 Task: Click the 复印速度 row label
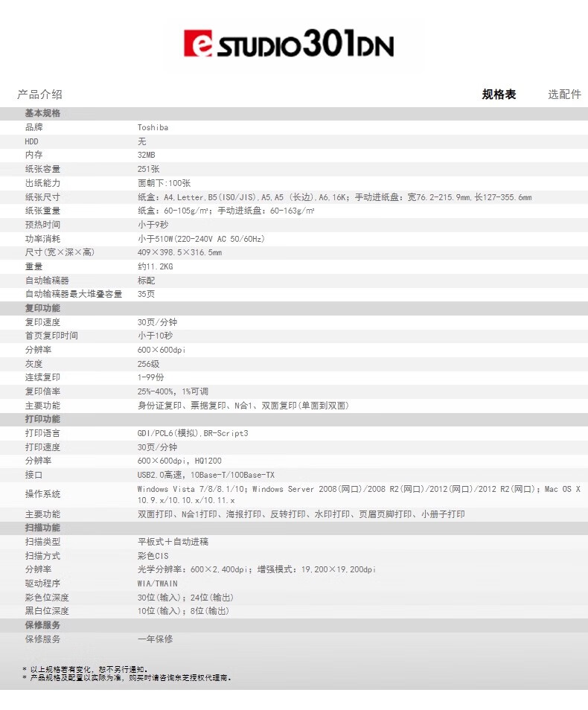pyautogui.click(x=42, y=322)
